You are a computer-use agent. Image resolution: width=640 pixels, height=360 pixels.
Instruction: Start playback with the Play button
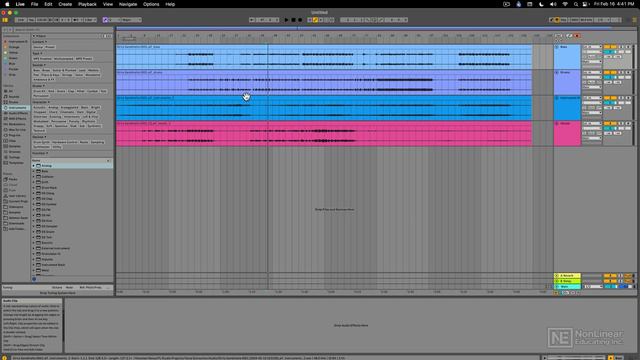[x=286, y=20]
